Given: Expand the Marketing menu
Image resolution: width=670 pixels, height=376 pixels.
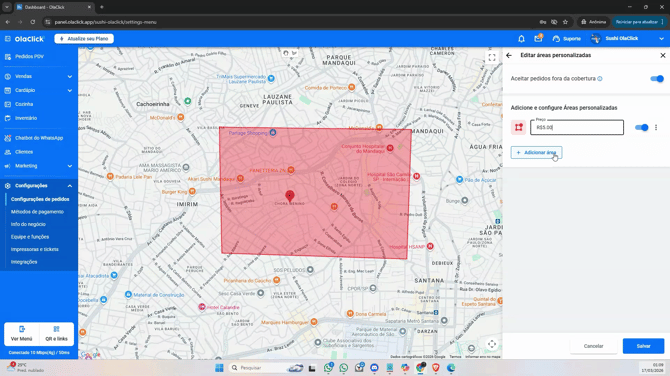Looking at the screenshot, I should point(39,166).
